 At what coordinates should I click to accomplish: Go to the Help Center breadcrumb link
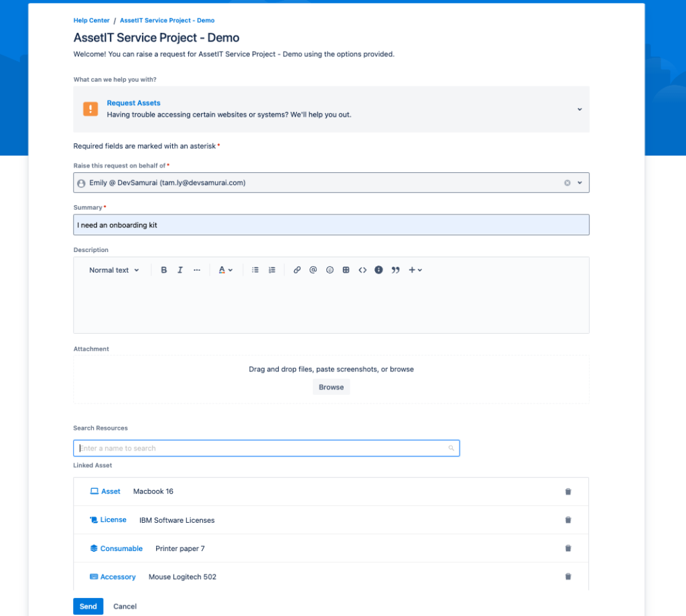point(91,21)
